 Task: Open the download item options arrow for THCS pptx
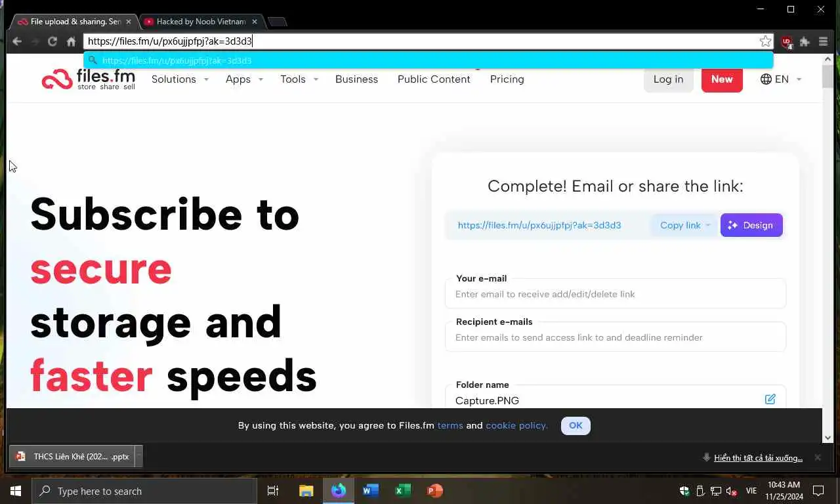[138, 456]
